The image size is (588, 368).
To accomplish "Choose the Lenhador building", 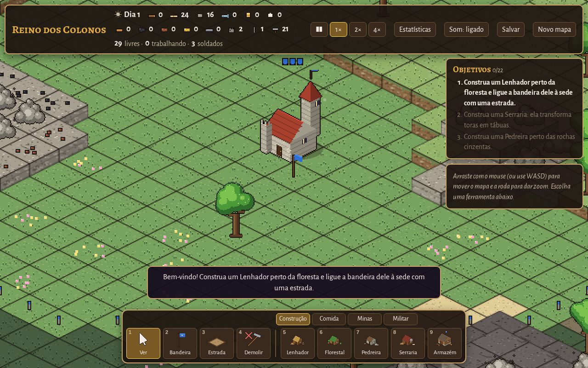I will [x=298, y=343].
